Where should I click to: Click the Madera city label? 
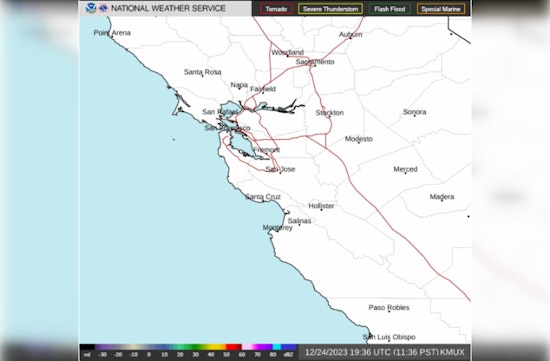[x=442, y=197]
